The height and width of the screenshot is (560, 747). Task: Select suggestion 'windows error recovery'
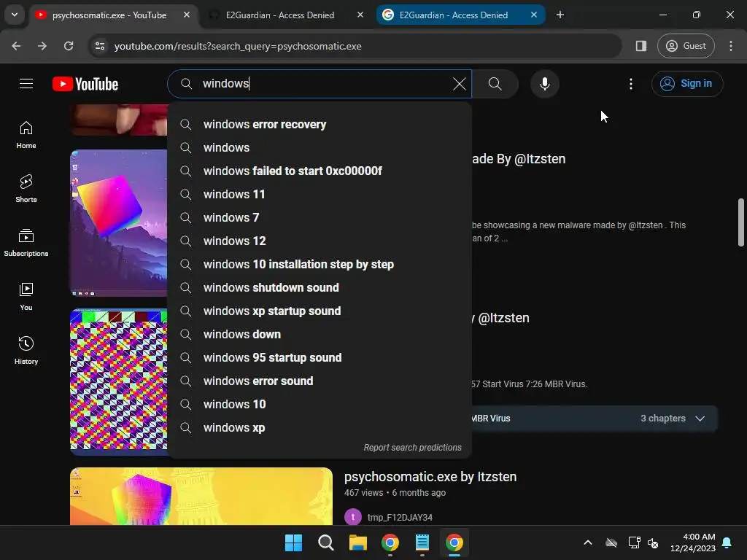[320, 124]
